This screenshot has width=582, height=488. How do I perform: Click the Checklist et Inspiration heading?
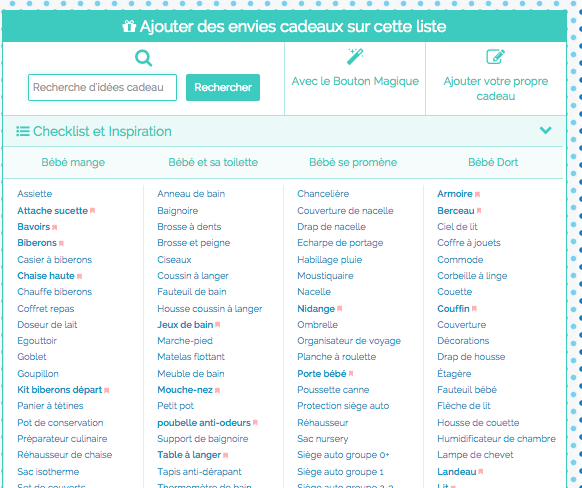point(102,131)
